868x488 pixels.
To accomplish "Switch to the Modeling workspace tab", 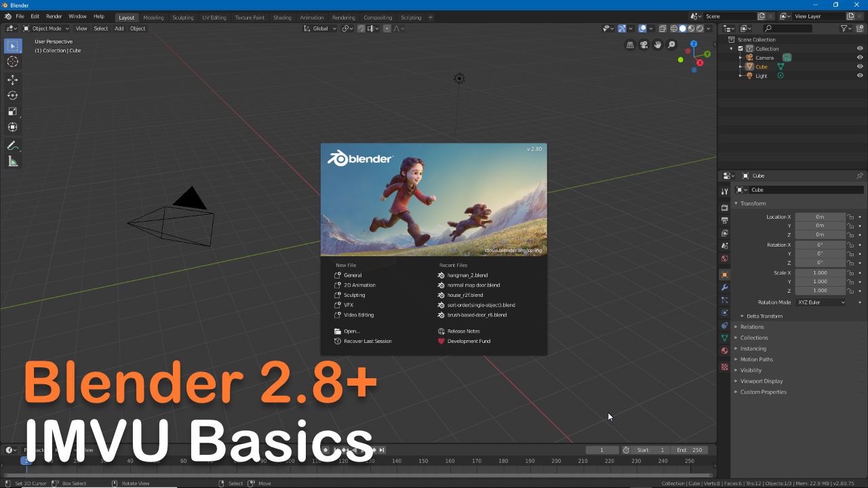I will pyautogui.click(x=153, y=17).
